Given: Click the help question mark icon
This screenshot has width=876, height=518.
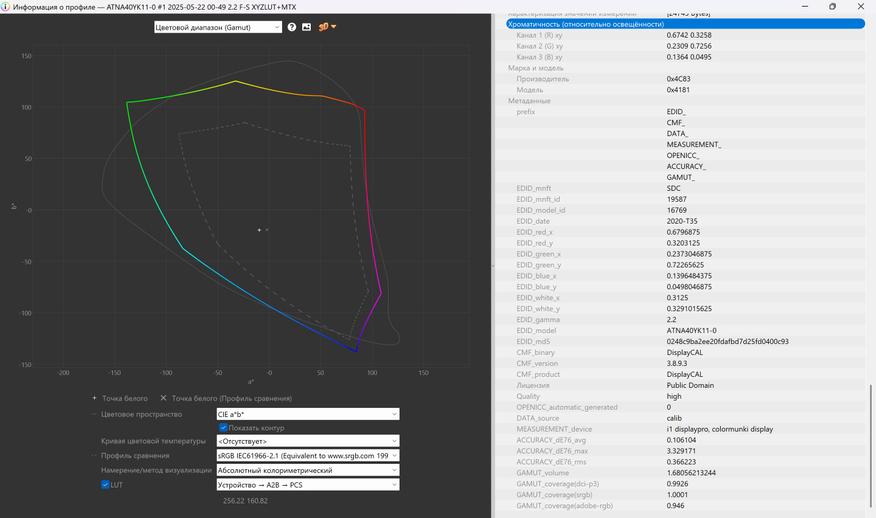Looking at the screenshot, I should pos(292,27).
